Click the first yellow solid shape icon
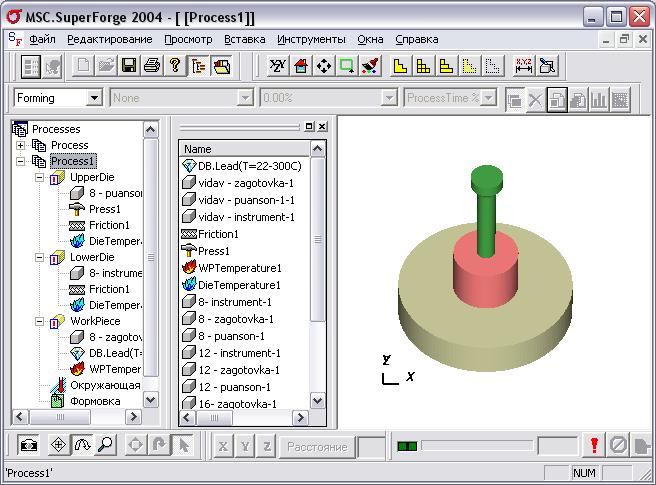This screenshot has width=656, height=485. coord(400,66)
